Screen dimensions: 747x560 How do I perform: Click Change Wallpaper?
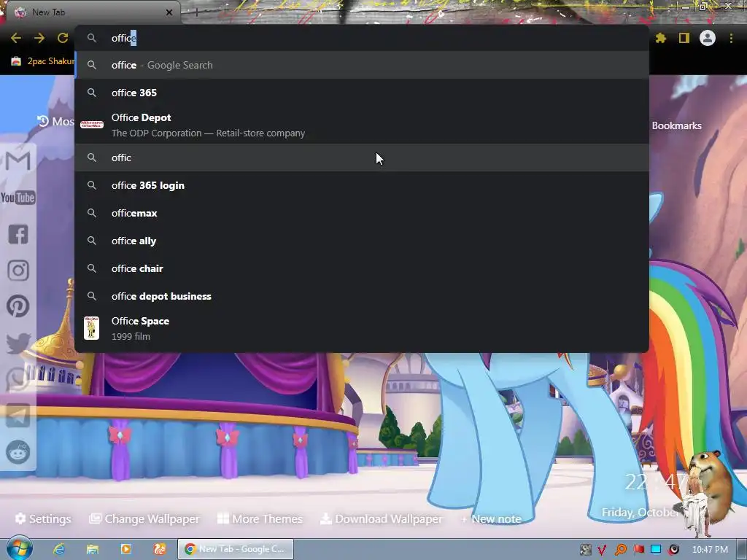tap(144, 518)
